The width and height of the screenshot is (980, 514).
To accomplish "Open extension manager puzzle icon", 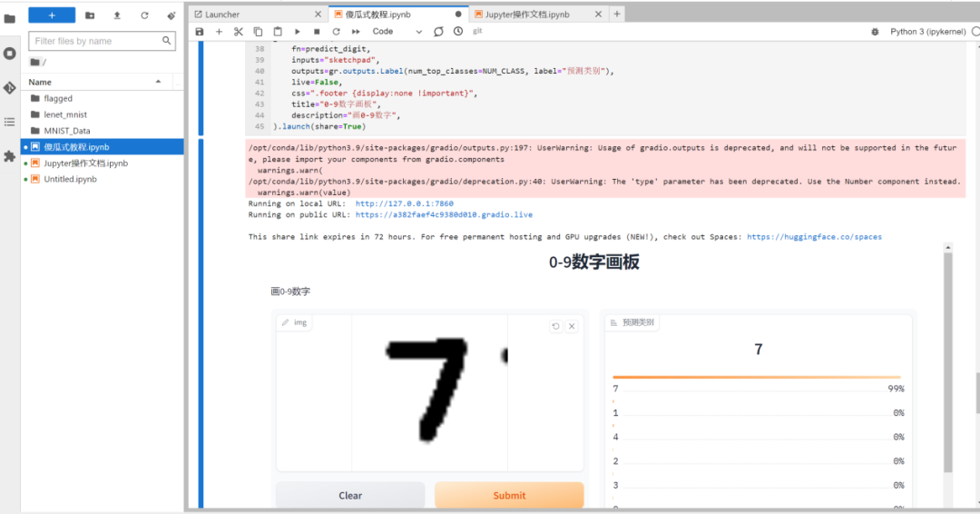I will 9,156.
